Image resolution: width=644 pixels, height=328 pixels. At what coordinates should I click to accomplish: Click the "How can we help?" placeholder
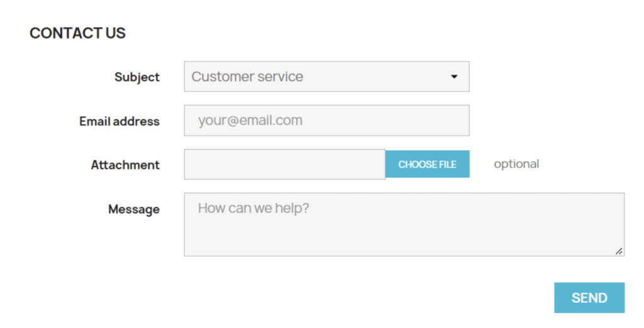pyautogui.click(x=253, y=208)
